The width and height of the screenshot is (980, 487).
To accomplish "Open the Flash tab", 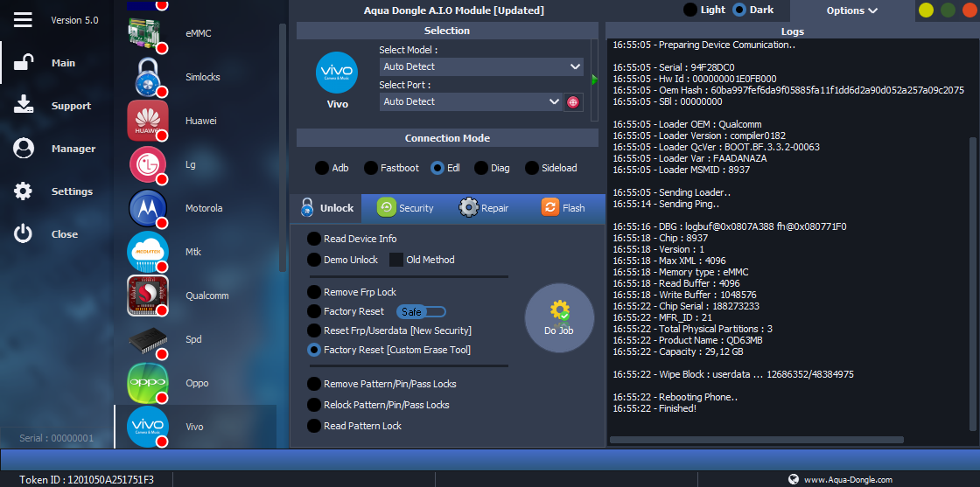I will point(563,208).
